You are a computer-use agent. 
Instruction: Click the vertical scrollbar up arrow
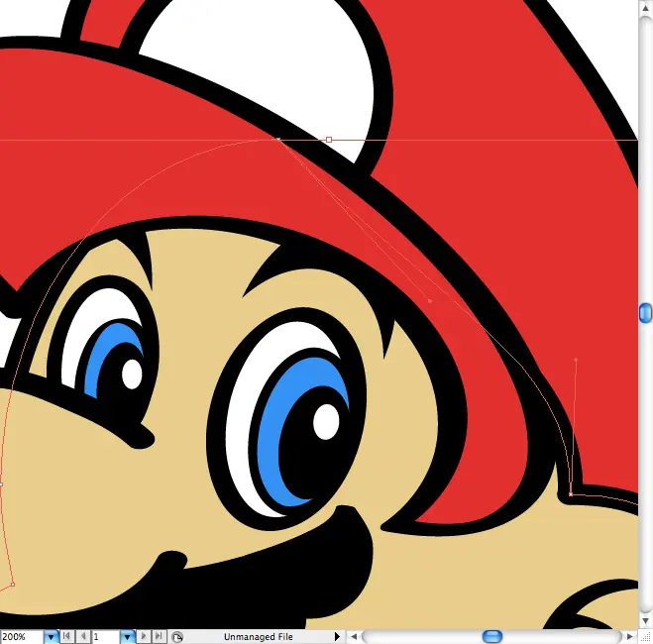point(645,8)
